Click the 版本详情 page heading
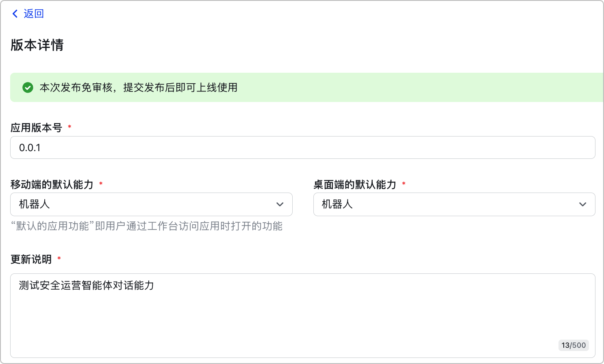Screen dimensions: 604x364 (37, 45)
